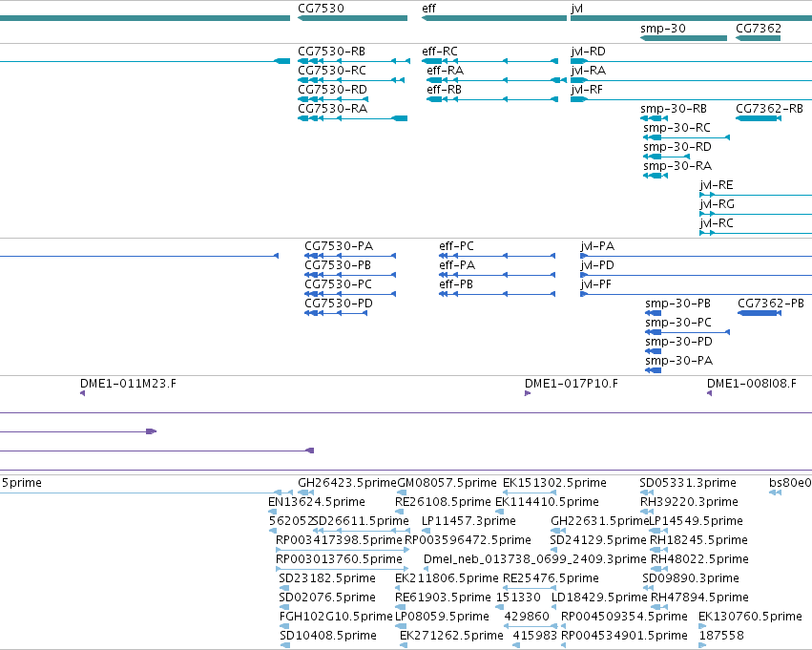Select the eff-PA protein label
Screen dimensions: 812x650
point(457,265)
